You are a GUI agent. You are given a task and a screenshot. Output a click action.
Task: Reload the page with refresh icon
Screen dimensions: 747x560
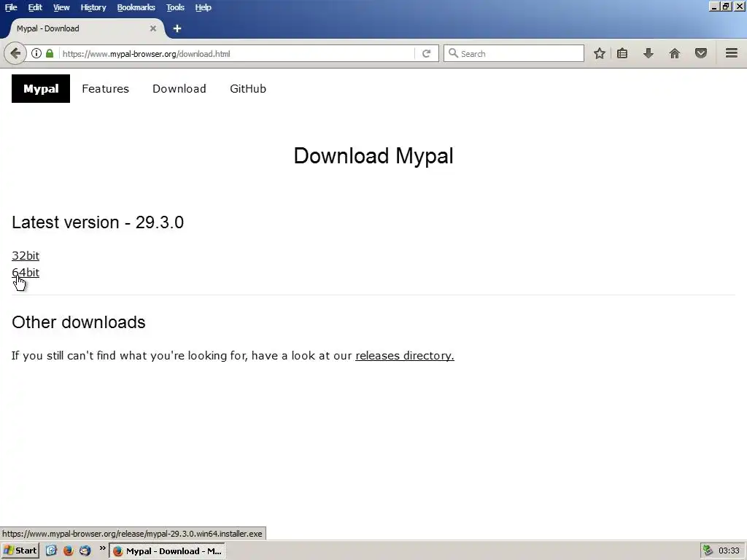point(426,53)
